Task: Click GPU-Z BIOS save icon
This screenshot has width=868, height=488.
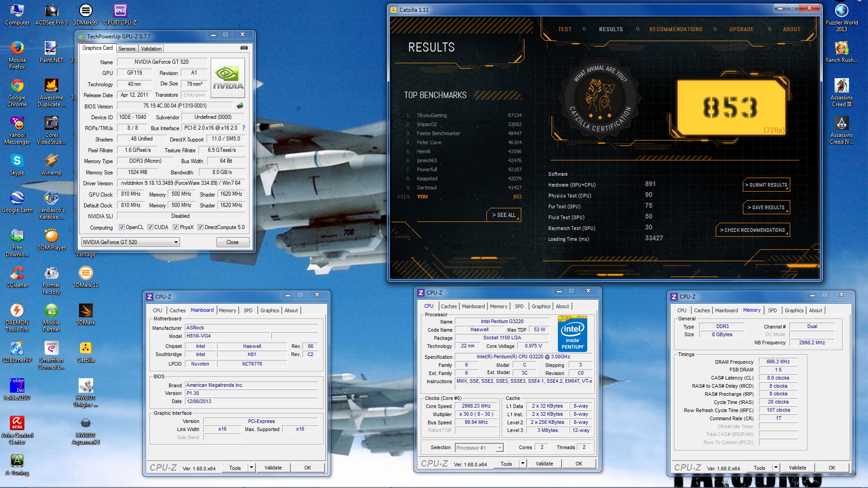Action: 240,106
